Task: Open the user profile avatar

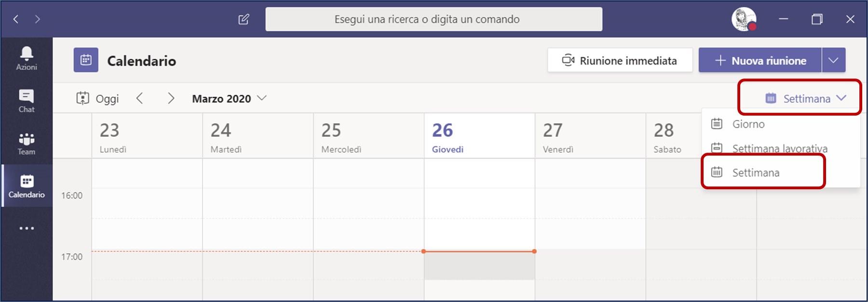Action: (x=744, y=19)
